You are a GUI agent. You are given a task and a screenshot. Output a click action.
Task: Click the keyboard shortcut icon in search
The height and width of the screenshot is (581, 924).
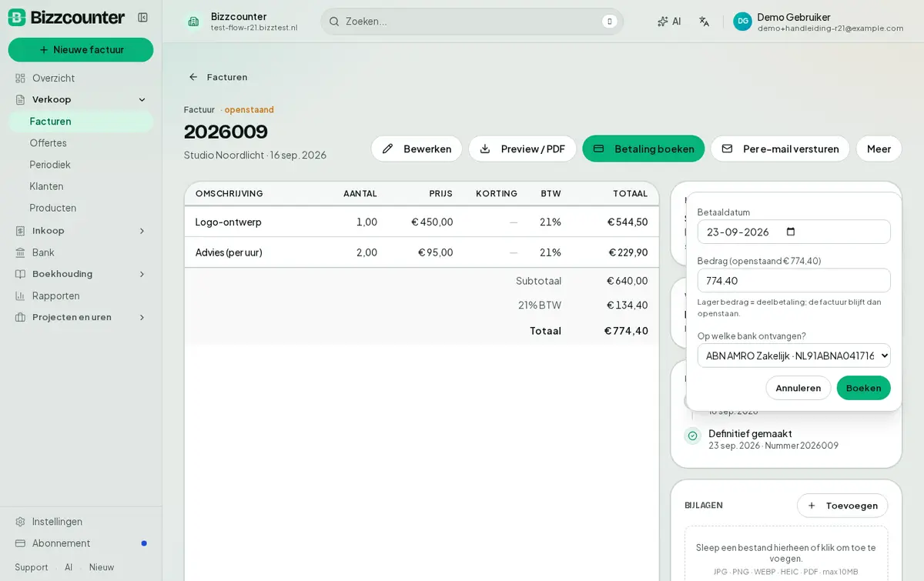(x=610, y=22)
